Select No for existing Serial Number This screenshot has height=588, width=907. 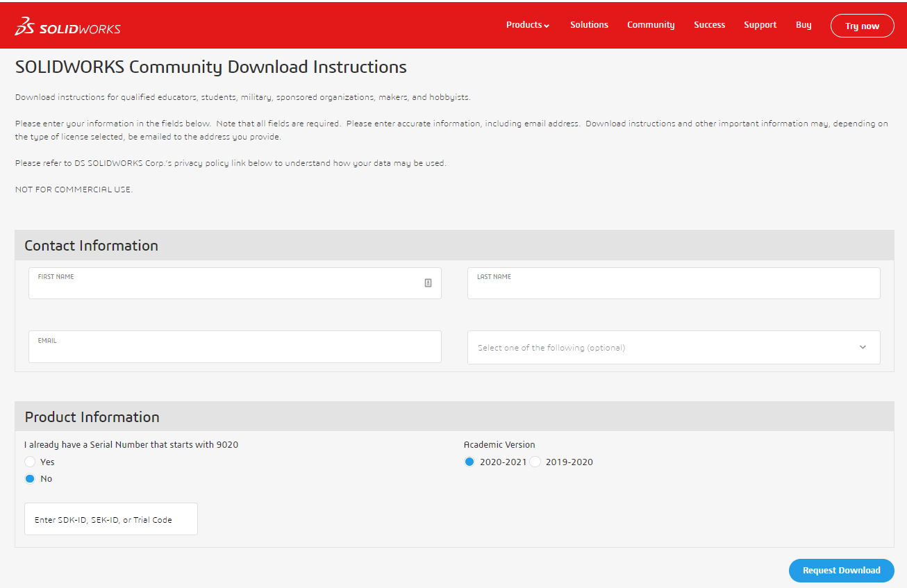(x=30, y=478)
